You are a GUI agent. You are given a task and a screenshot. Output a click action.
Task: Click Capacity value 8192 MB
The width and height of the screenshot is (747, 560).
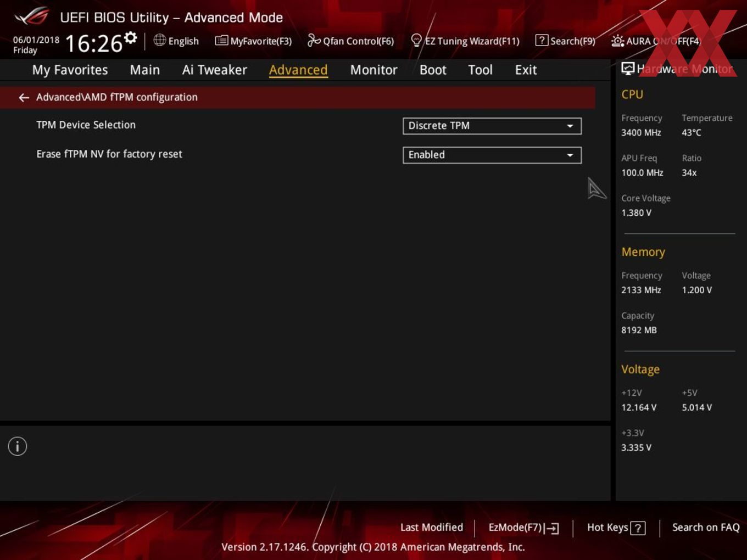point(639,331)
